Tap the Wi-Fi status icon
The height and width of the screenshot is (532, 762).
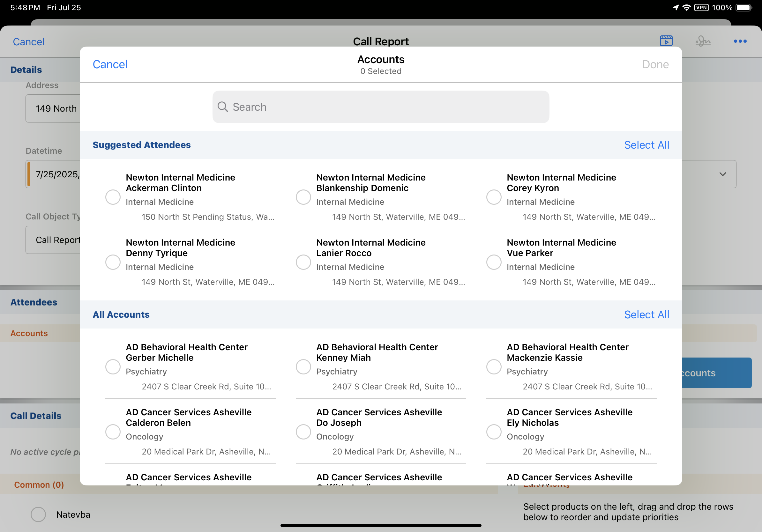pyautogui.click(x=686, y=7)
